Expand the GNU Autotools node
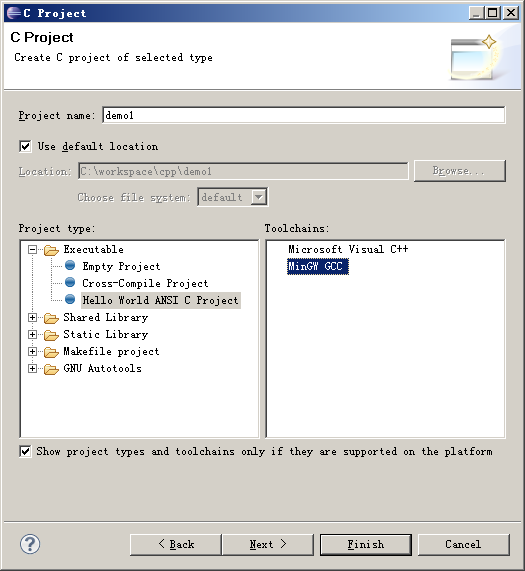 coord(32,368)
